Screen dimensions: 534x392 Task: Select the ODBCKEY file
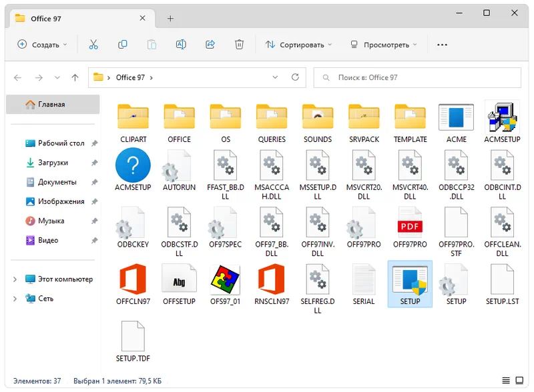(133, 228)
